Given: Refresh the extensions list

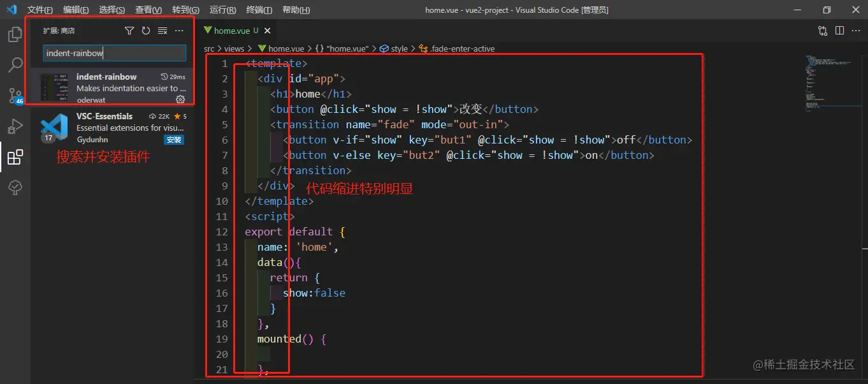Looking at the screenshot, I should pos(146,31).
